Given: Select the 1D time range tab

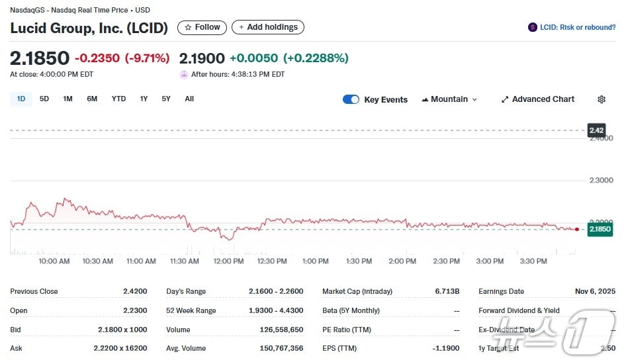Looking at the screenshot, I should (x=21, y=99).
